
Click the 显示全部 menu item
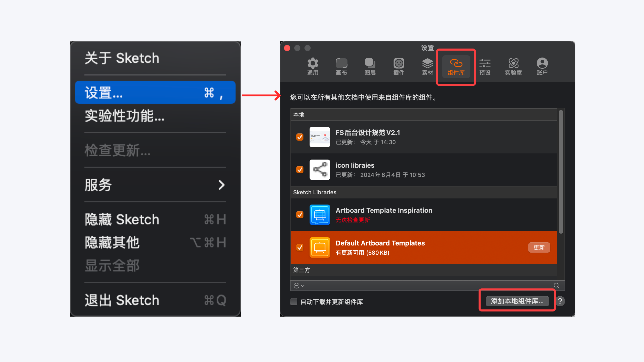click(x=155, y=265)
